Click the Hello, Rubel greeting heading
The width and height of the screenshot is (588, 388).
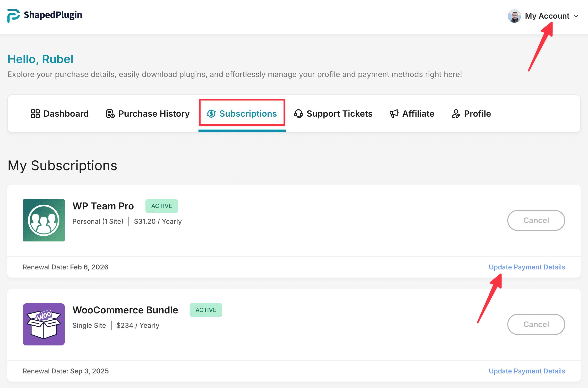[x=41, y=59]
